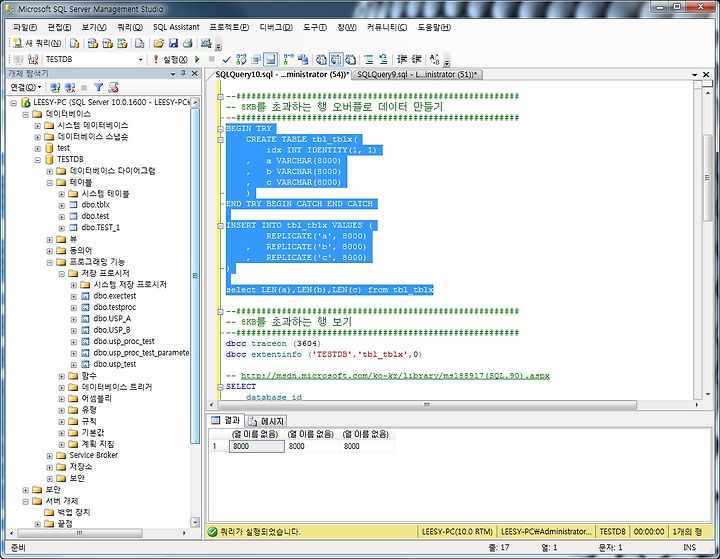720x559 pixels.
Task: Open the active files dropdown arrow beside tabs
Action: point(694,74)
